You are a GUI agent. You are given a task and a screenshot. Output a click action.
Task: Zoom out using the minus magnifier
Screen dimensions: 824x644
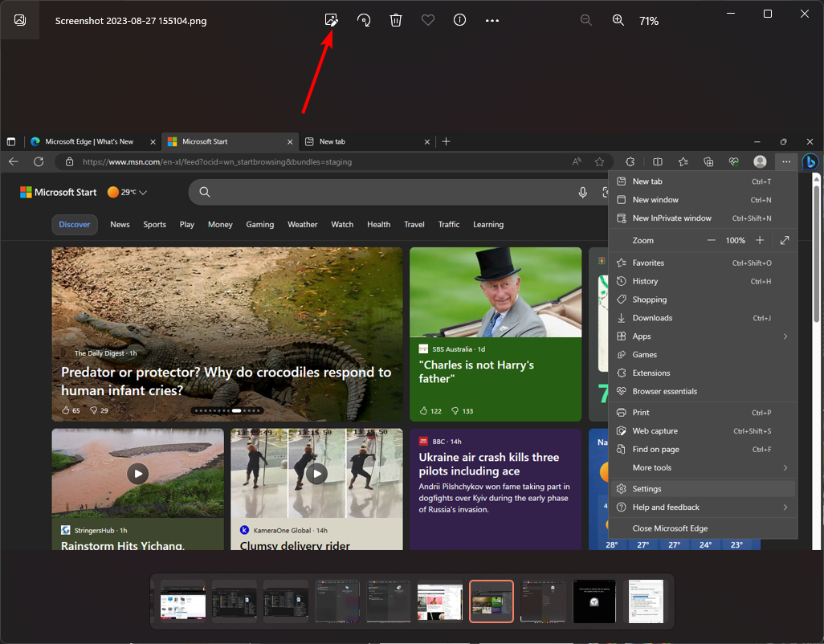point(586,20)
